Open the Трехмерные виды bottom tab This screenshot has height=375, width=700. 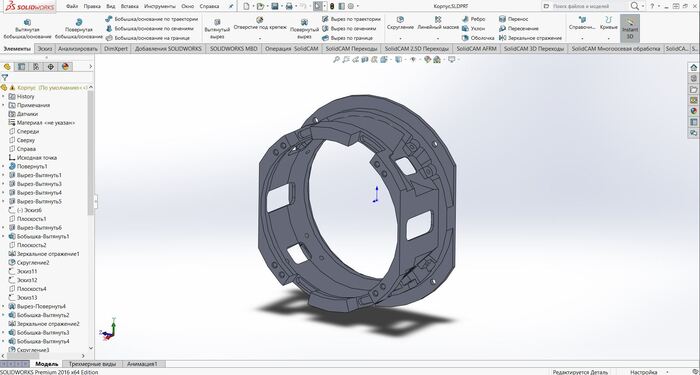point(92,364)
